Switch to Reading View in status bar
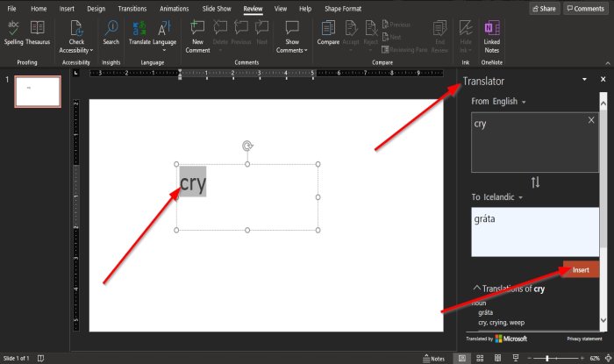 497,358
